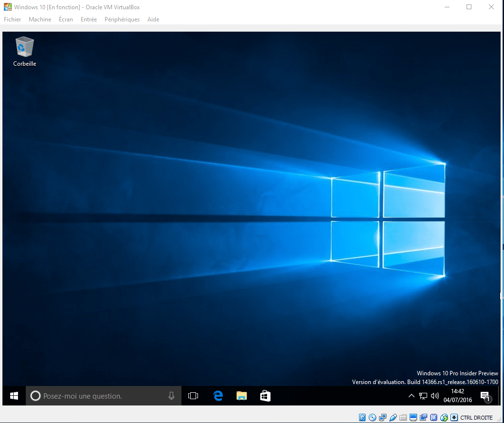
Task: Click the mouse integration globe icon
Action: pos(444,418)
